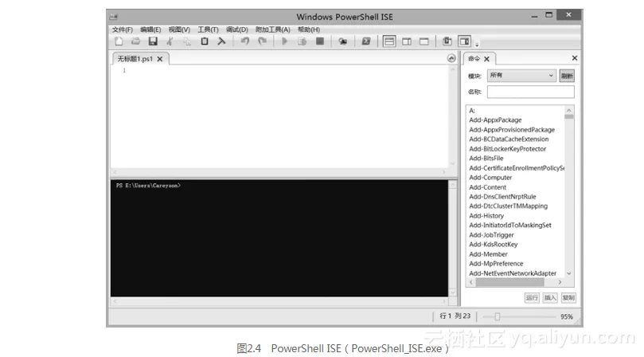The height and width of the screenshot is (357, 644).
Task: Show script pane on the right layout icon
Action: point(407,41)
